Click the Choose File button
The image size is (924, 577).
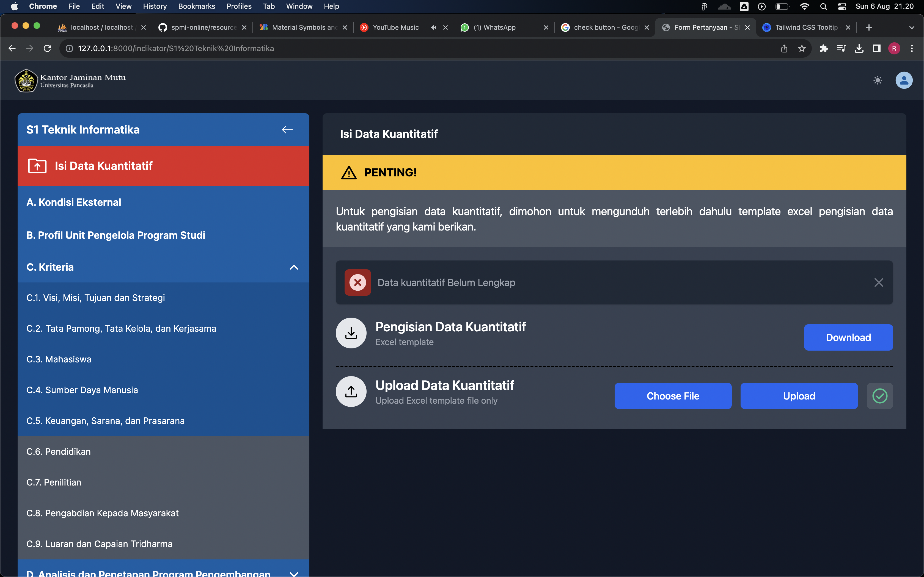(x=673, y=396)
